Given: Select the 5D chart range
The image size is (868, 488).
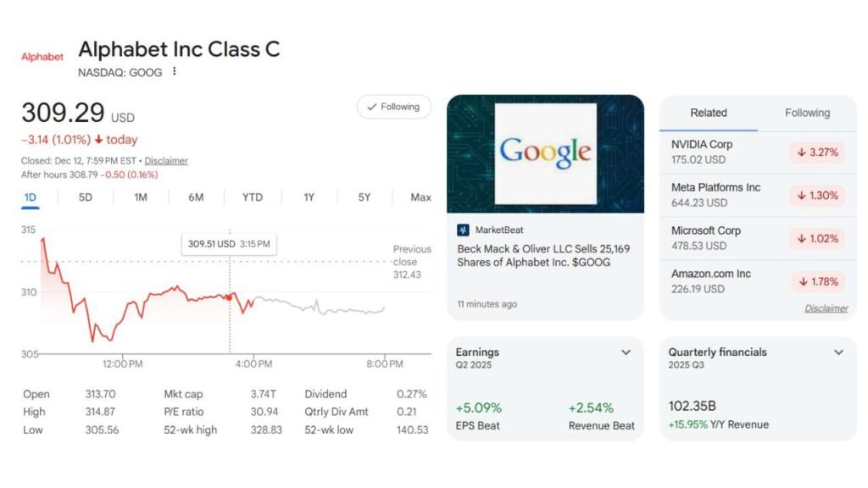Looking at the screenshot, I should point(86,197).
